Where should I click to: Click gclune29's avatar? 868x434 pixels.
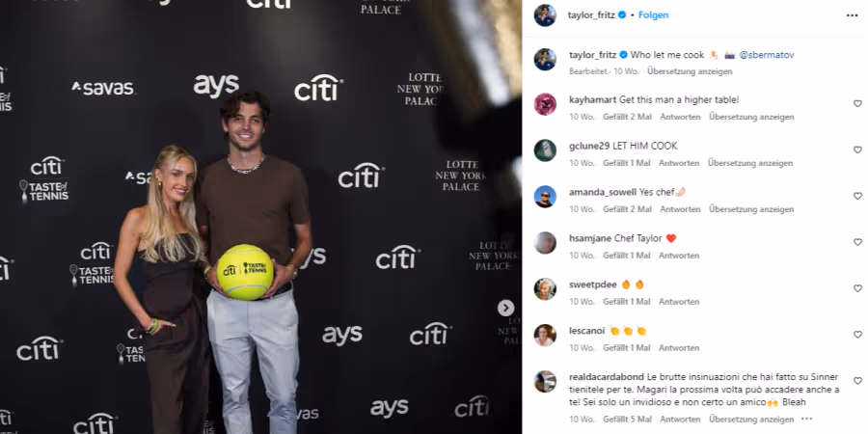pos(545,150)
